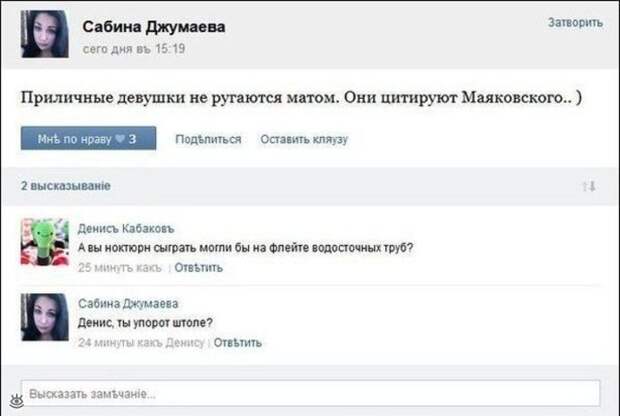
Task: Share the post via "Подѣлиться"
Action: pos(208,139)
